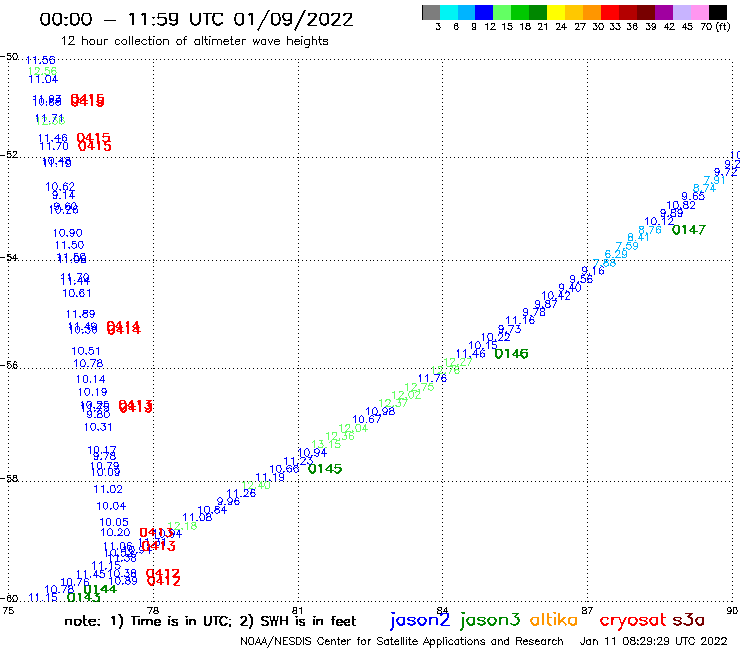This screenshot has width=740, height=650.
Task: Click the cyan 6 ft legend swatch
Action: click(449, 12)
